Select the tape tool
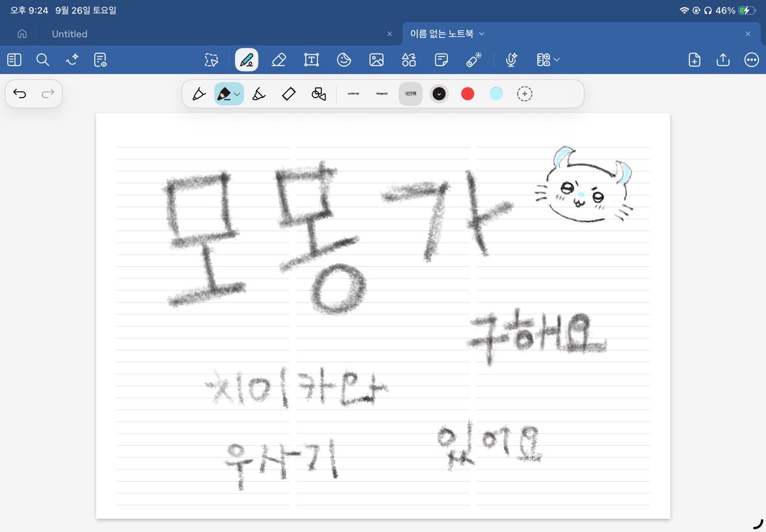Image resolution: width=766 pixels, height=532 pixels. click(x=289, y=94)
